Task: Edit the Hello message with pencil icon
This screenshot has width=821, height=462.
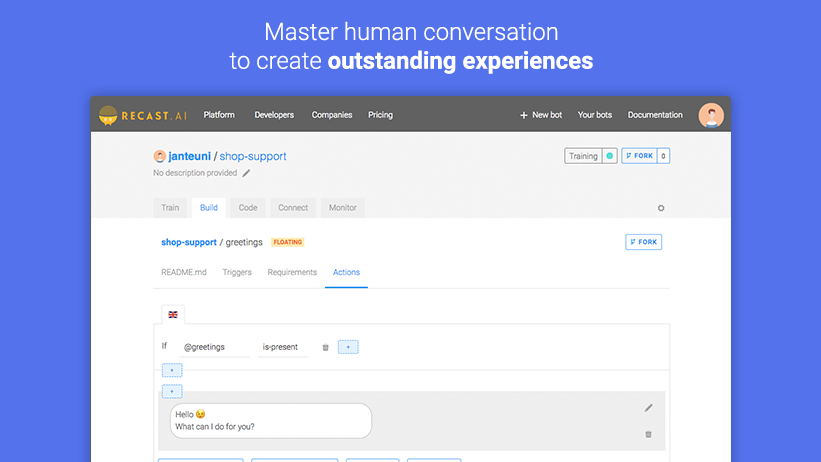Action: click(x=648, y=408)
